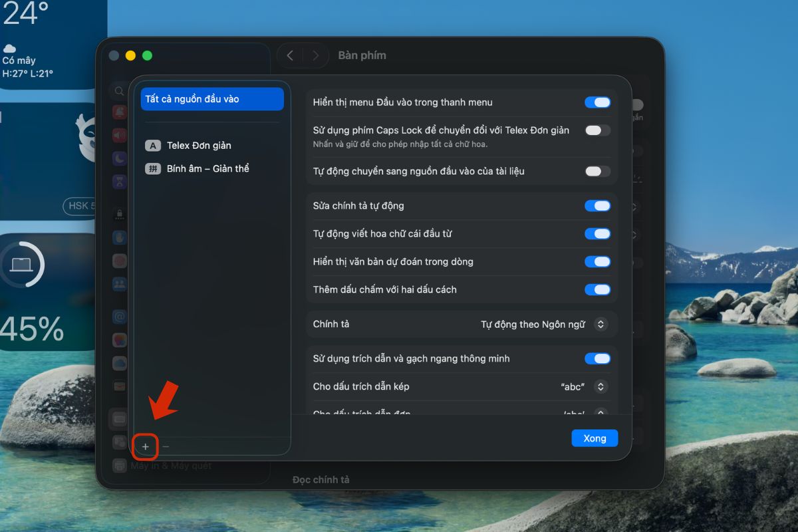
Task: Click the laptop battery ring in the widget
Action: pos(23,265)
